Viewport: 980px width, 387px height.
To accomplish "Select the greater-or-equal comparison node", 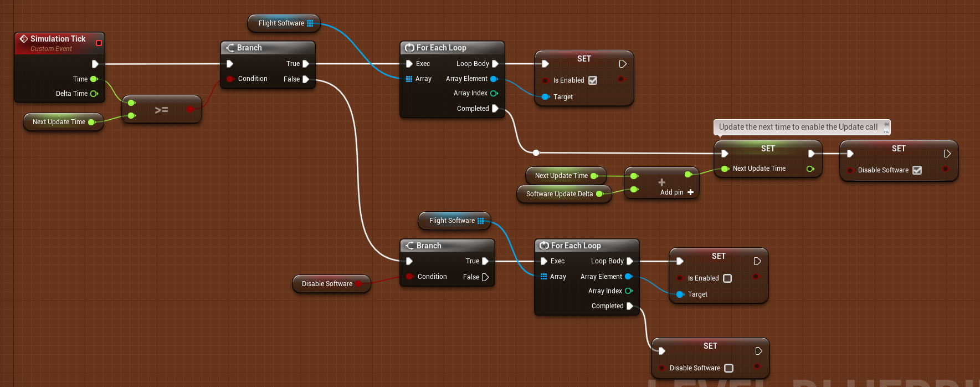I will [x=161, y=110].
